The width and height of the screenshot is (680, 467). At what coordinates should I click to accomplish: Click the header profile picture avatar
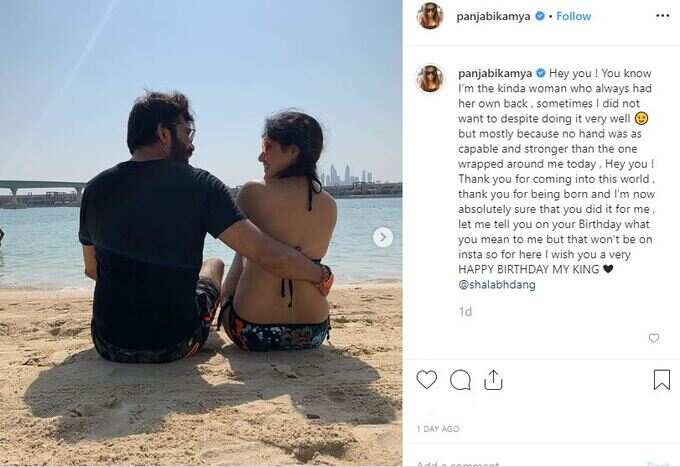coord(429,16)
